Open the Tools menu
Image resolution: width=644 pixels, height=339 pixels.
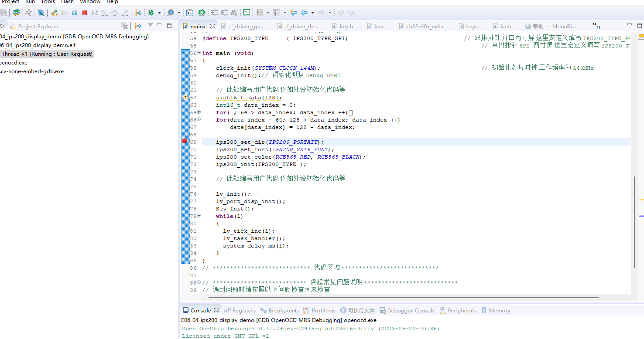tap(48, 2)
